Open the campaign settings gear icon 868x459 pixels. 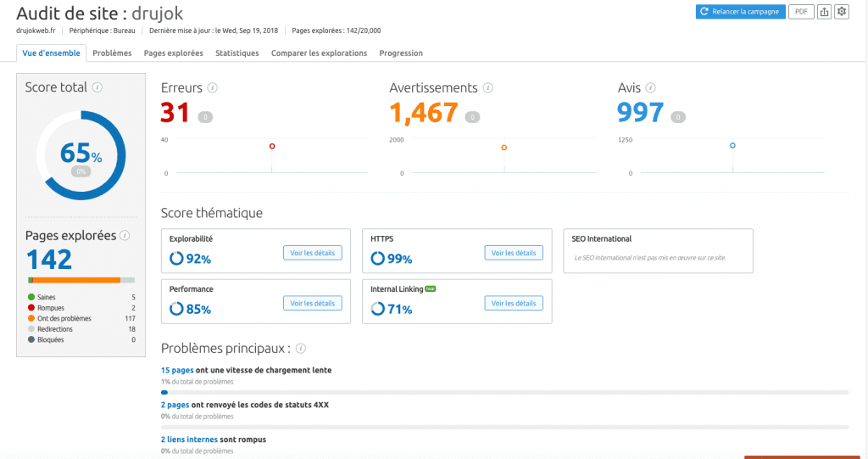coord(842,12)
